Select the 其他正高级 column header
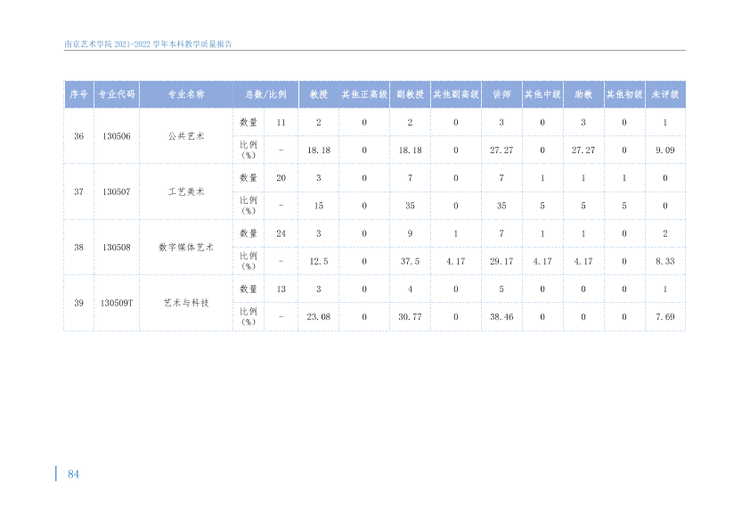The image size is (750, 530). (364, 94)
